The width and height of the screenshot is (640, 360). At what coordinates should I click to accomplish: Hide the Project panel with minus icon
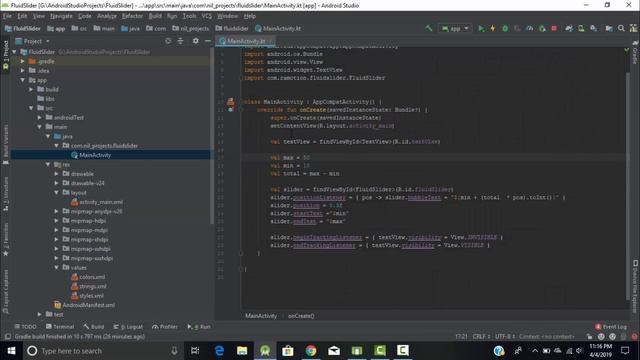pos(207,41)
